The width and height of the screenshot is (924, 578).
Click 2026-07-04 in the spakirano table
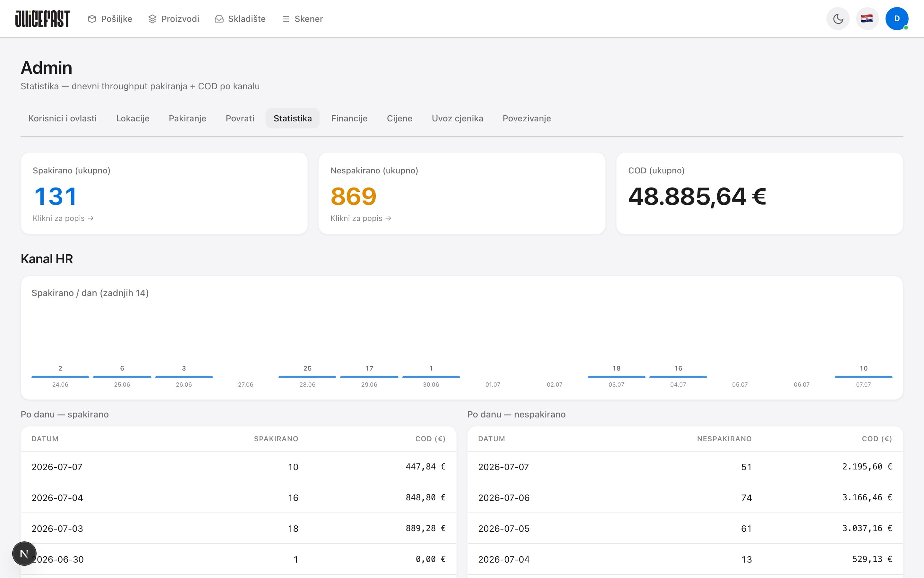click(57, 498)
